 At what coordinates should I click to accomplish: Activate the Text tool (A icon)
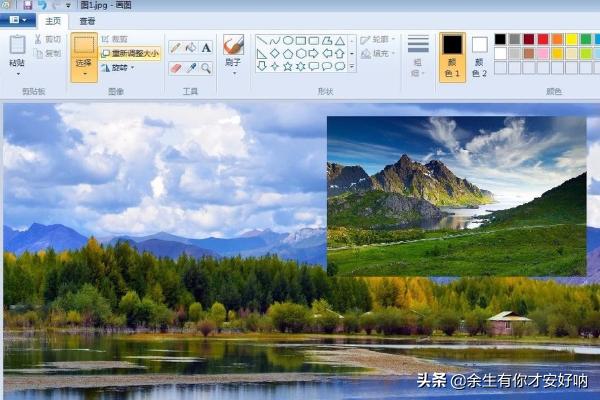(x=206, y=47)
